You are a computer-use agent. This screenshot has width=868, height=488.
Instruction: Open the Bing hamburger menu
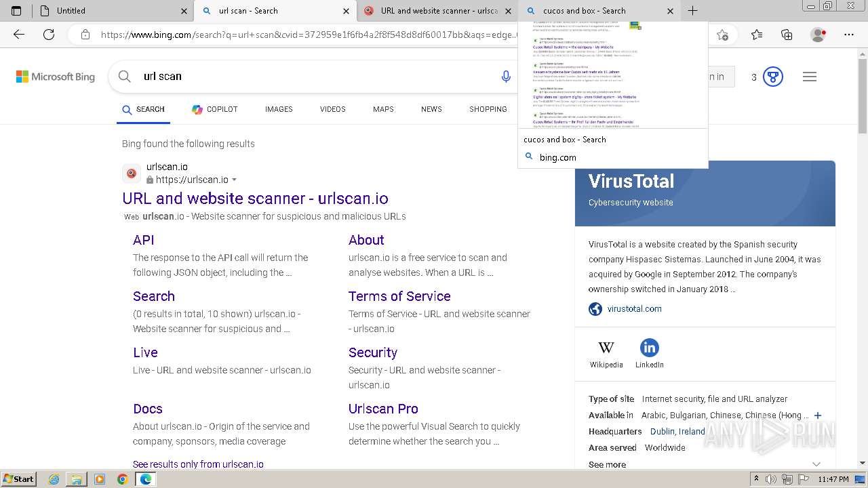click(x=810, y=77)
